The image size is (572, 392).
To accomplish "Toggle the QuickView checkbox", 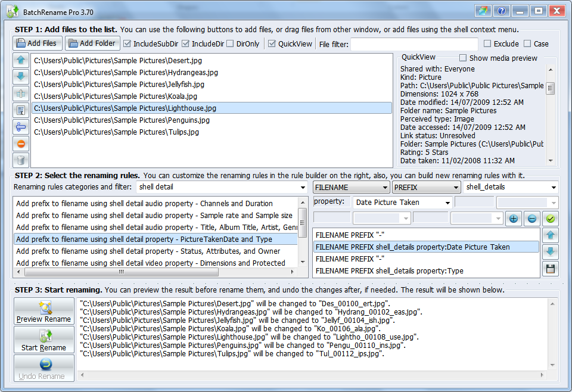I will 272,43.
